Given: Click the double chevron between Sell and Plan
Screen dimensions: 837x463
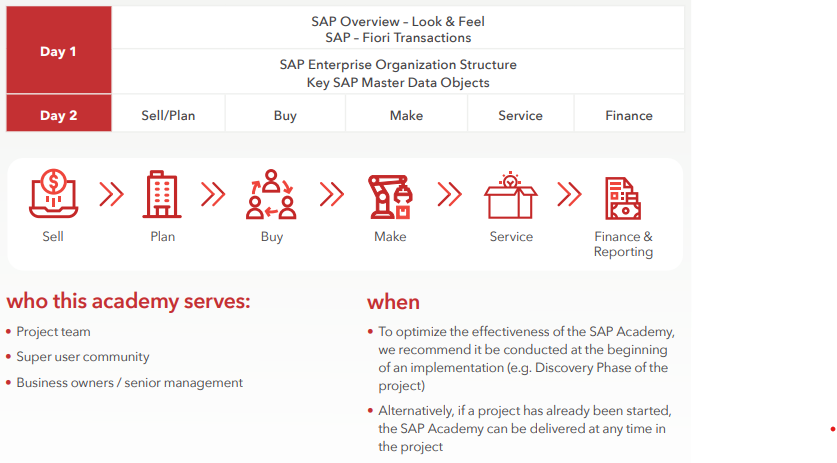Looking at the screenshot, I should tap(111, 194).
